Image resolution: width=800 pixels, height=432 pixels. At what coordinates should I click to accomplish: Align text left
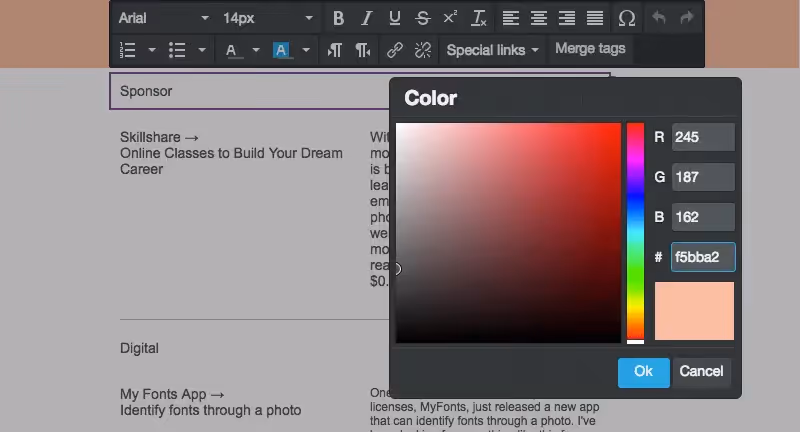(x=511, y=18)
